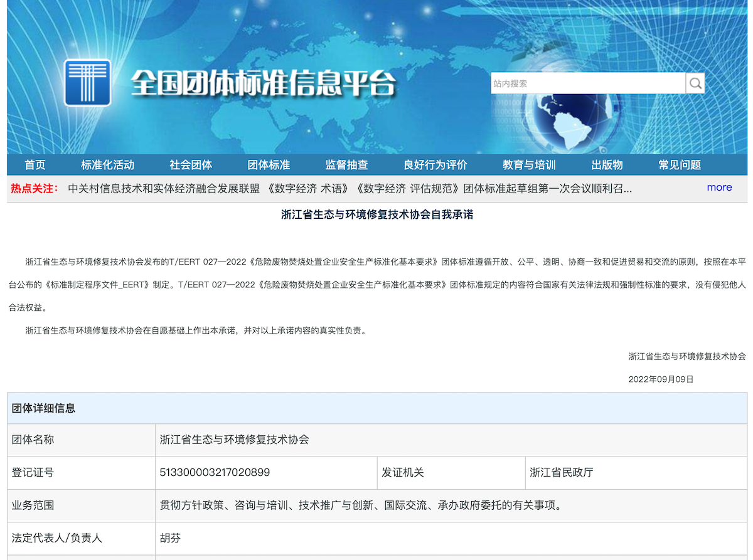This screenshot has height=560, width=753.
Task: Click 浙江省生态与环境修复技术协会 in 团体名称 row
Action: tap(235, 440)
